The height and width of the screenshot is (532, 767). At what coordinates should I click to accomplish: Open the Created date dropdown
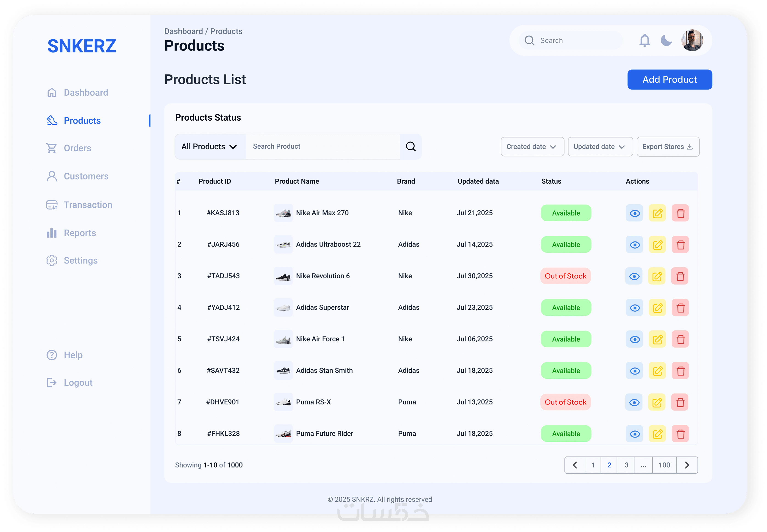point(532,147)
